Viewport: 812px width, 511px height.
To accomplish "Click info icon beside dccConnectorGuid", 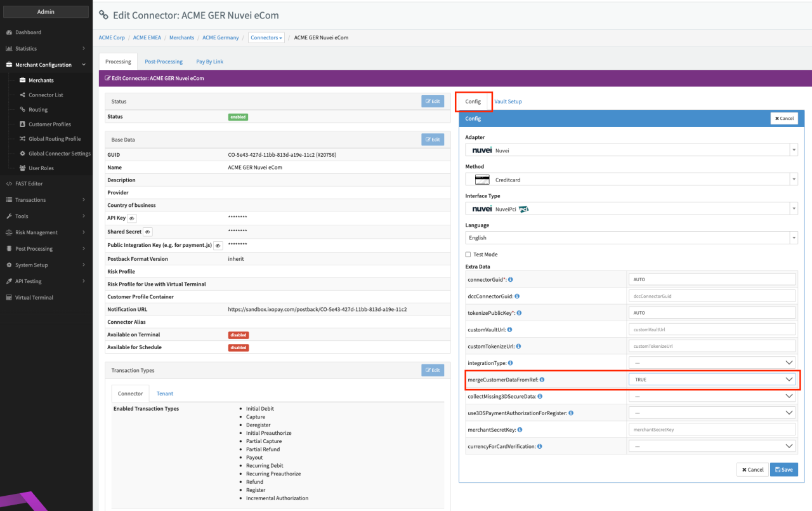I will tap(518, 296).
